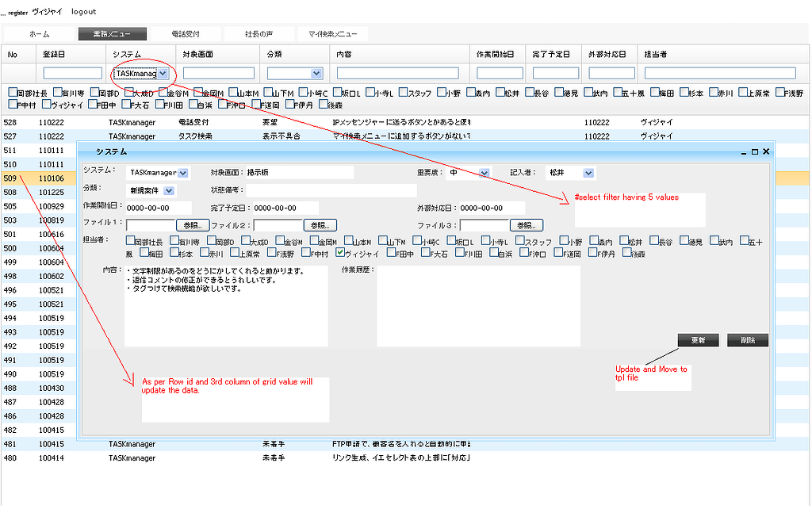Click the 更新 button
This screenshot has width=812, height=509.
tap(698, 340)
